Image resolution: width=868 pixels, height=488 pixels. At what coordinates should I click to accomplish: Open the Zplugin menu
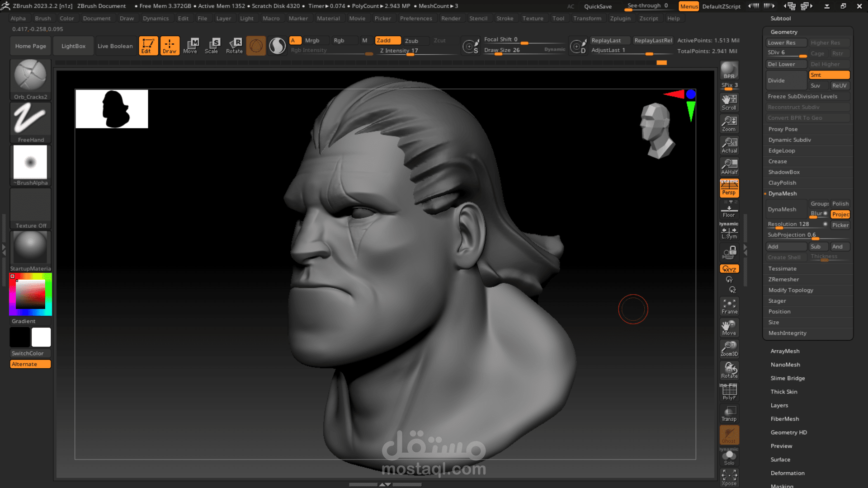tap(620, 19)
